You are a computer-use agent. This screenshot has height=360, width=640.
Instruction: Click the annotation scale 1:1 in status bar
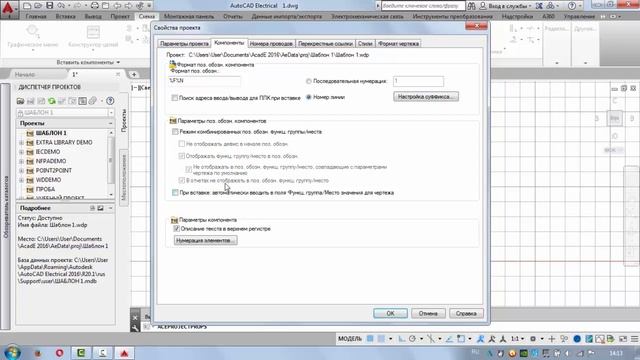(x=516, y=339)
